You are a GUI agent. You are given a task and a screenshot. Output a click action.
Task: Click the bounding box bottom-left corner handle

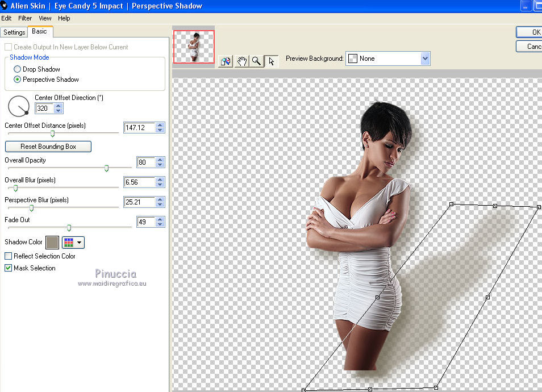point(304,390)
